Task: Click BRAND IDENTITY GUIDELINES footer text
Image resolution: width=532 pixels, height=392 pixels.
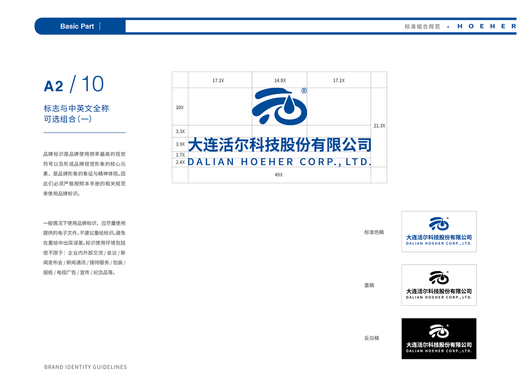Action: (86, 367)
